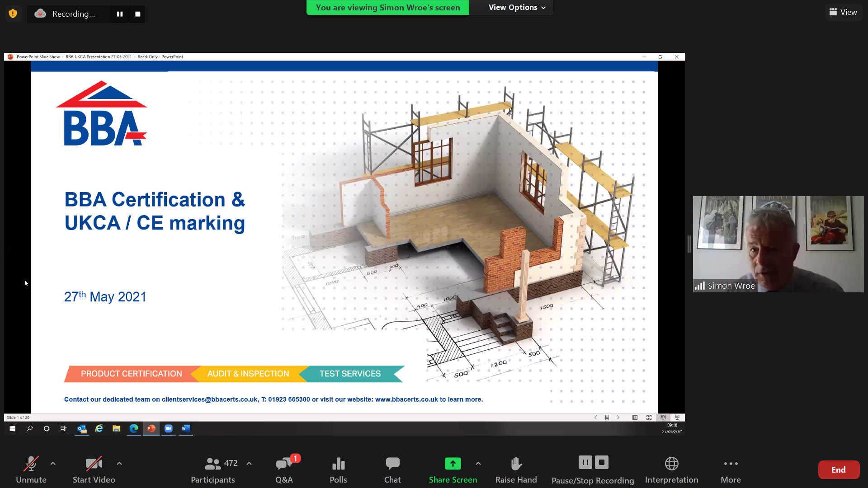Screen dimensions: 868x488
Task: Click Simon Wroe's video thumbnail
Action: [x=778, y=244]
